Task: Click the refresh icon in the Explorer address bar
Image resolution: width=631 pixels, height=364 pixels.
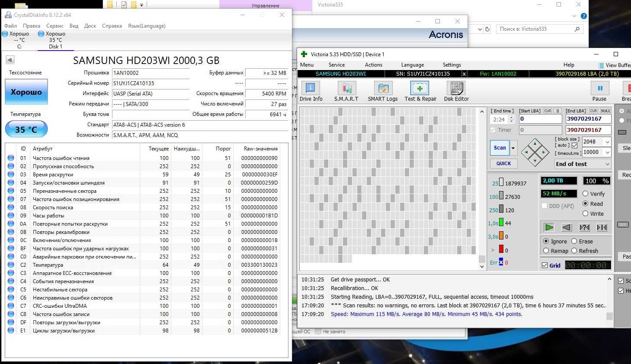Action: coord(487,29)
